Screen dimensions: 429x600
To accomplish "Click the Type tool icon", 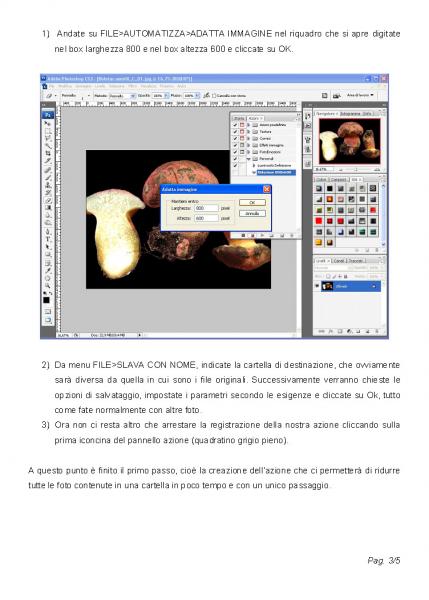I will [47, 239].
